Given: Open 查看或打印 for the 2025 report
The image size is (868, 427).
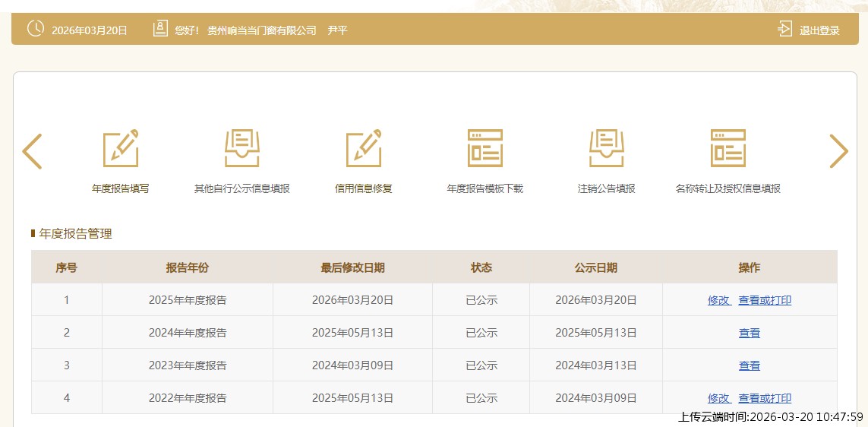Looking at the screenshot, I should click(765, 300).
